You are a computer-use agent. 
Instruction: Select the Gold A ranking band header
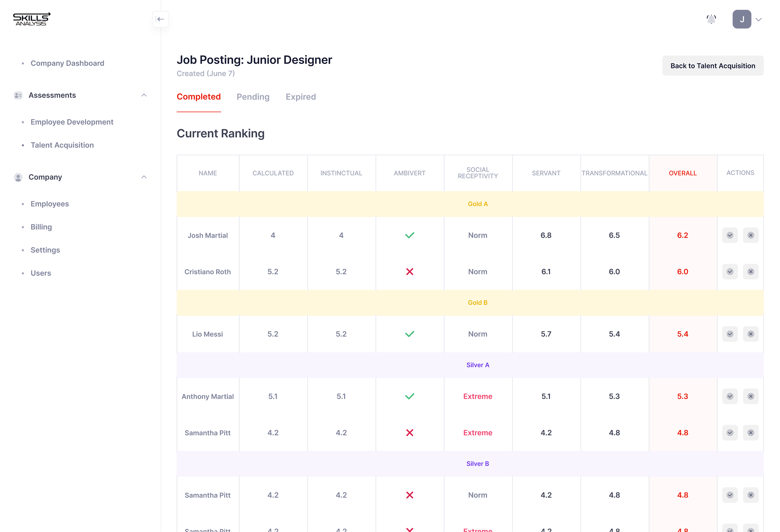(478, 203)
